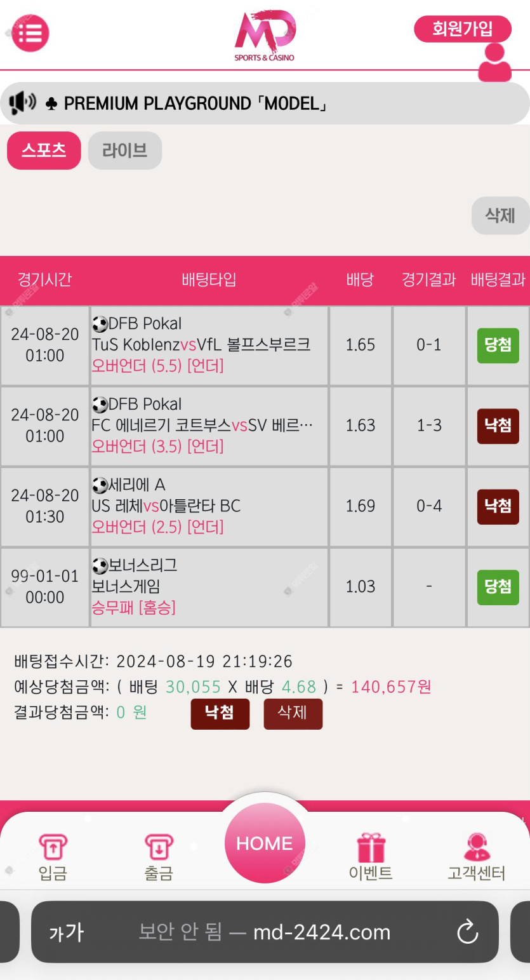Open the hamburger list menu icon
The width and height of the screenshot is (530, 980).
(x=30, y=33)
